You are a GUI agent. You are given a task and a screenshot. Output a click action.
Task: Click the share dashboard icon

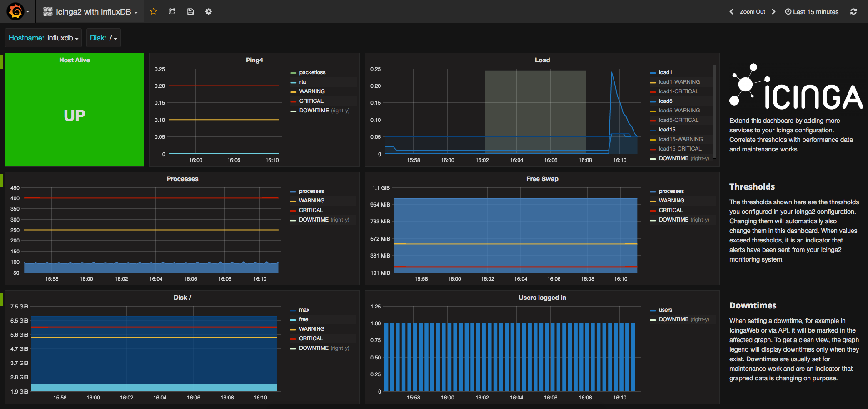172,11
